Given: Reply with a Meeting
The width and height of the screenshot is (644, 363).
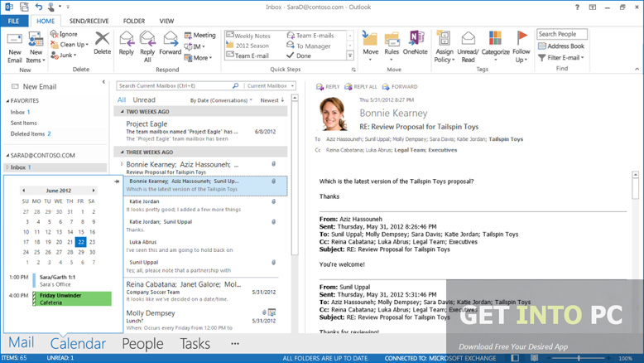Looking at the screenshot, I should point(200,36).
